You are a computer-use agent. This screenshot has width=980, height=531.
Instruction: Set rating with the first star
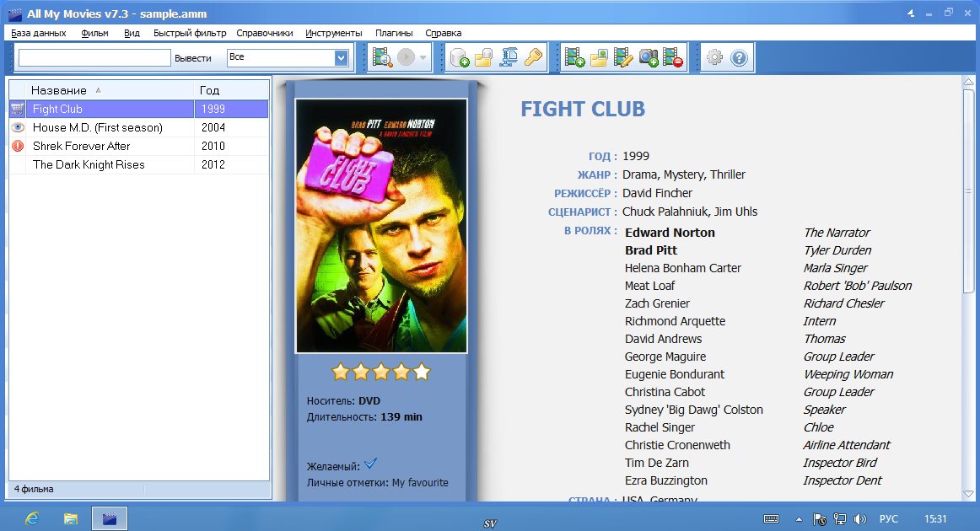click(x=341, y=372)
